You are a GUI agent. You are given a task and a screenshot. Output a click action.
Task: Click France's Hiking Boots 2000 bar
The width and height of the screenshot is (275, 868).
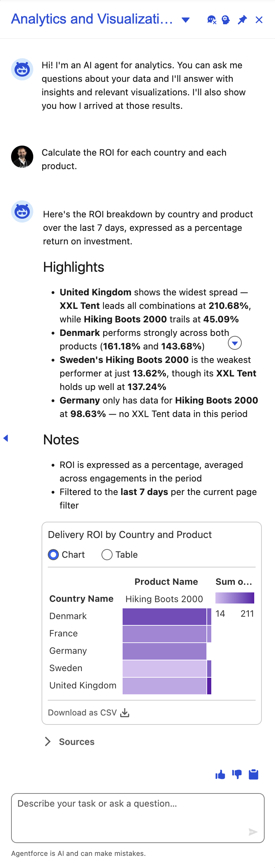165,634
